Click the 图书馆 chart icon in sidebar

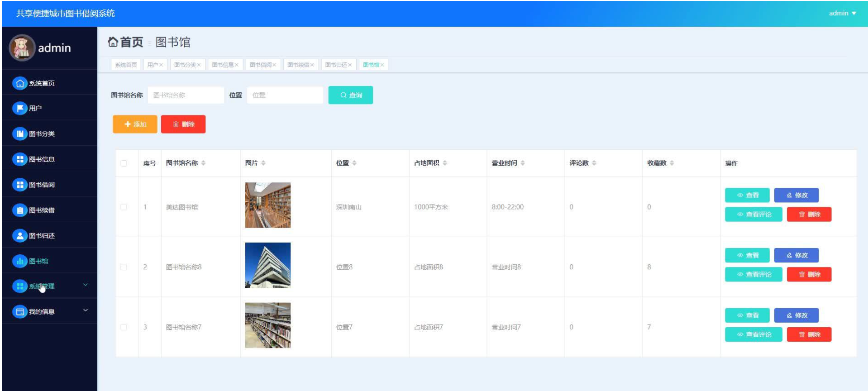tap(19, 261)
